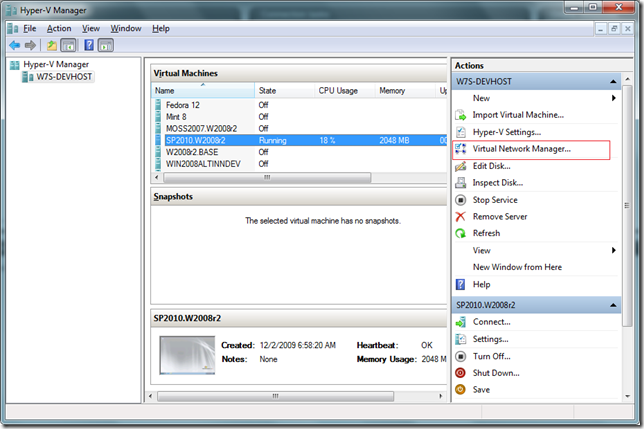Open the Help menu in menu bar

click(x=161, y=29)
